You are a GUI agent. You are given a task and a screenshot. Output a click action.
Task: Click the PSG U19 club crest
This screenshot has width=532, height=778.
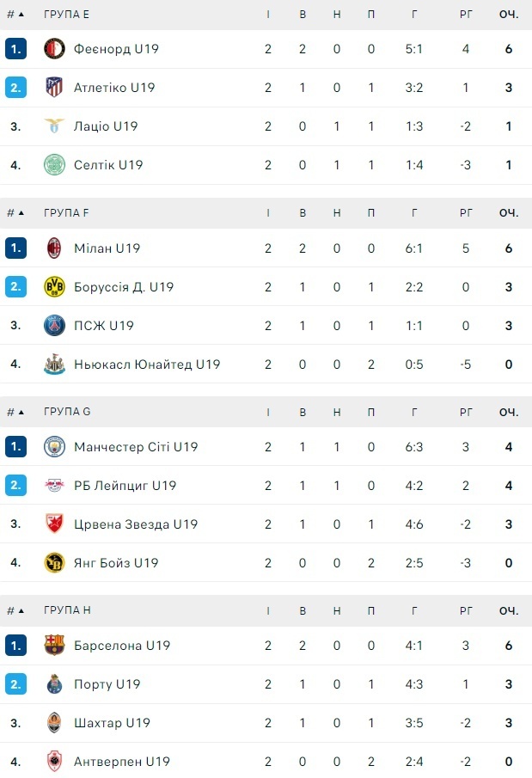pos(55,326)
